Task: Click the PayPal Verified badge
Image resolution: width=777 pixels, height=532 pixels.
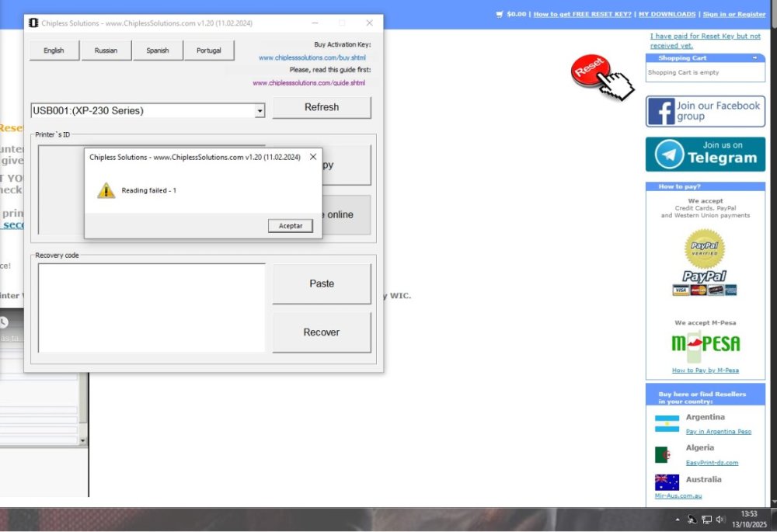Action: click(x=704, y=250)
